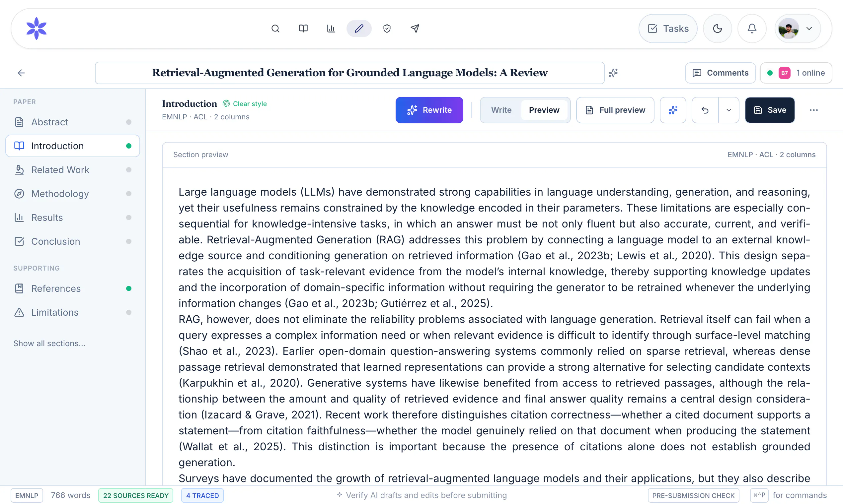
Task: Open the bar chart analytics icon
Action: coord(331,29)
